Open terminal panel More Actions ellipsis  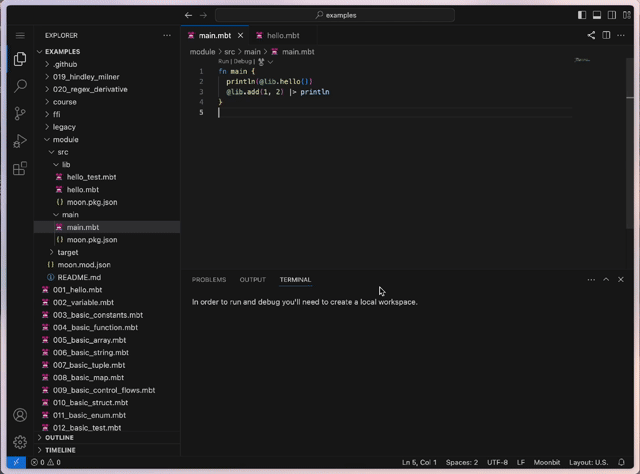[x=591, y=280]
